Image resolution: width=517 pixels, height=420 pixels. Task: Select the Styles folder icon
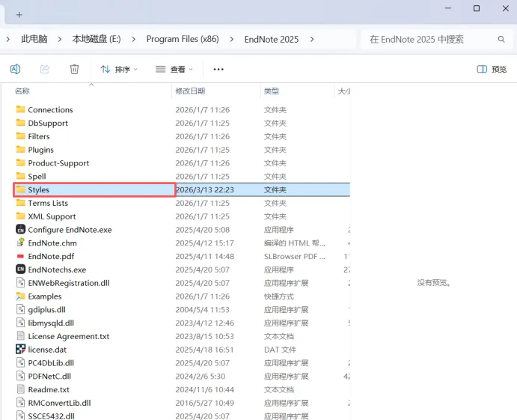[x=20, y=189]
